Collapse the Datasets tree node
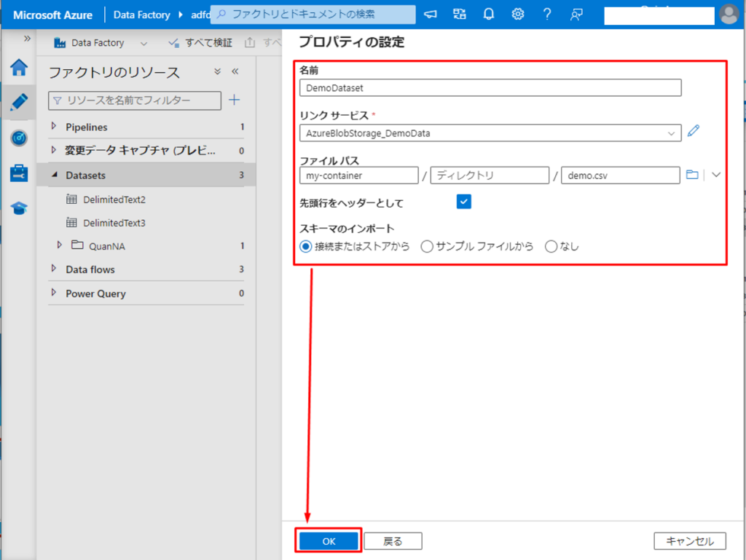746x560 pixels. coord(53,176)
